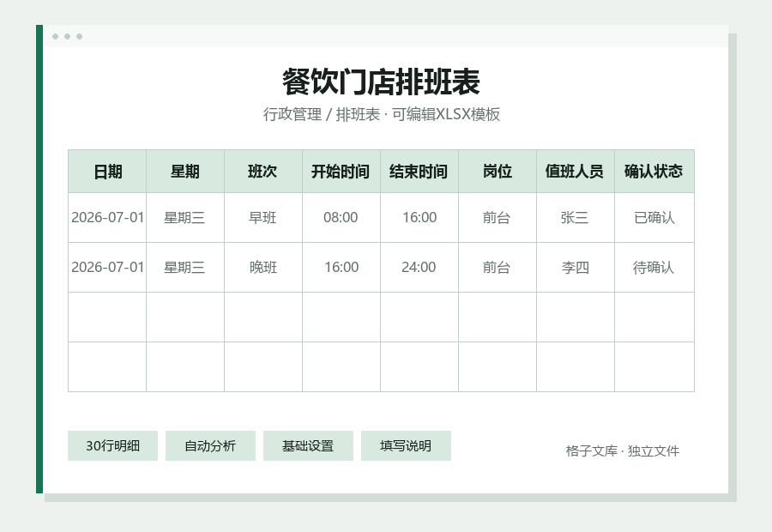Image resolution: width=772 pixels, height=532 pixels.
Task: Click 前台 in the 张三 row
Action: [498, 217]
